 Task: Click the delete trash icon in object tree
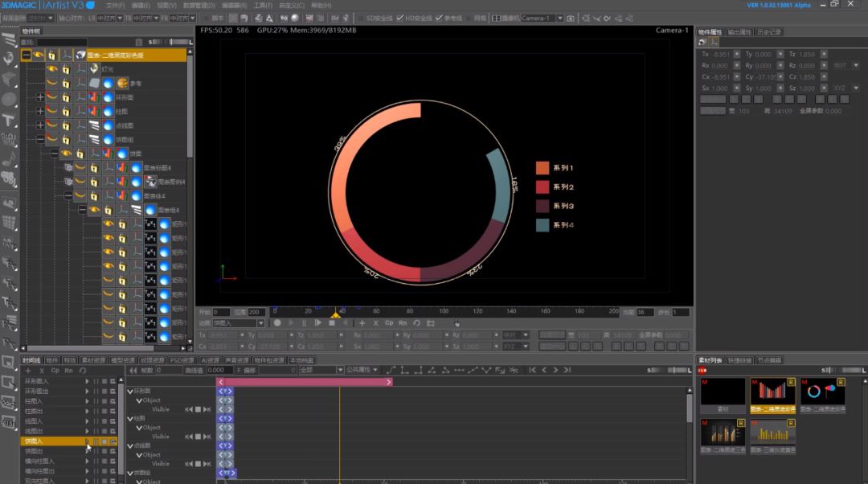point(139,42)
